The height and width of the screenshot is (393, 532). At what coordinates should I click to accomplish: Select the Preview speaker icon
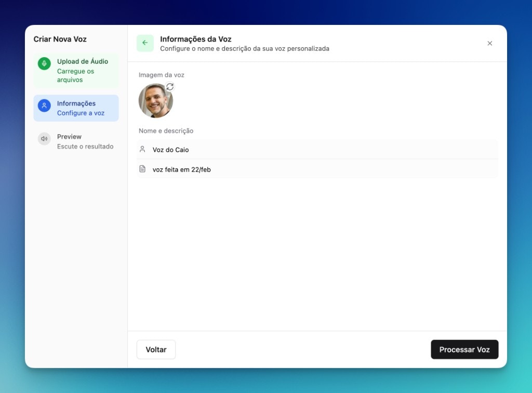tap(44, 138)
